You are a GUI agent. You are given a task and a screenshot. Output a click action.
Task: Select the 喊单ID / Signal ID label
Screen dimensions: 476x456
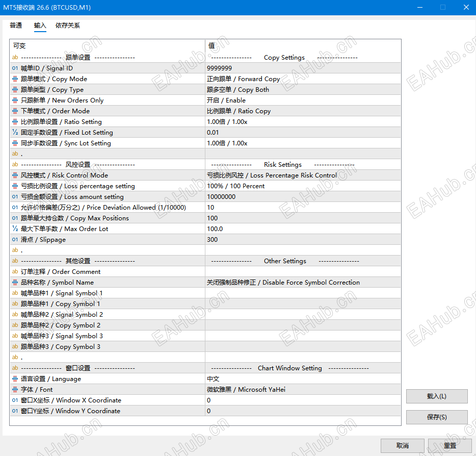pyautogui.click(x=47, y=68)
